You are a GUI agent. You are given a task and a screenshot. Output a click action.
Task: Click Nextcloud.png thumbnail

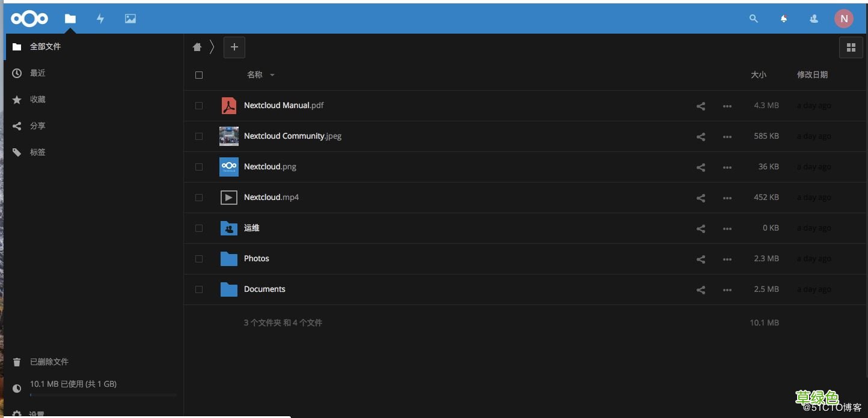tap(229, 167)
